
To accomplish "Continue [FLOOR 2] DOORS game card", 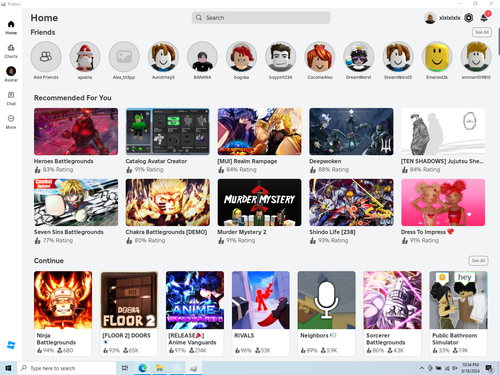I will point(129,313).
